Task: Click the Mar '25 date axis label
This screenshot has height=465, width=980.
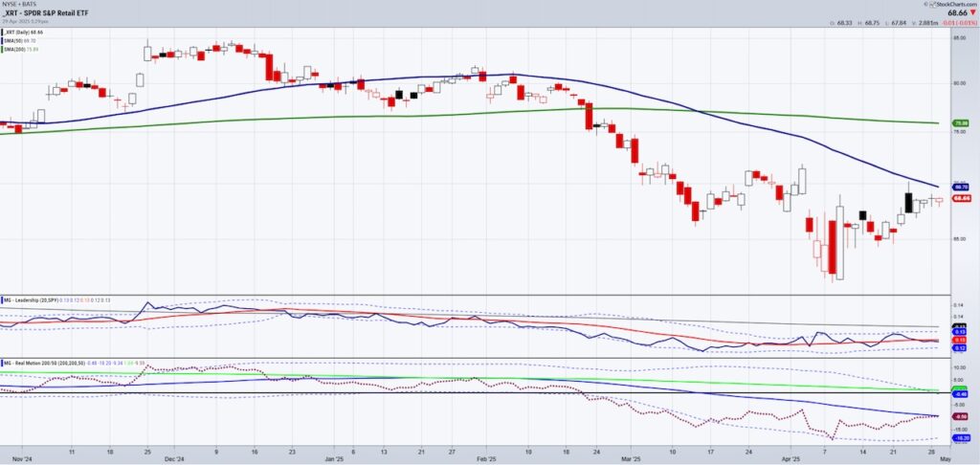Action: click(633, 458)
